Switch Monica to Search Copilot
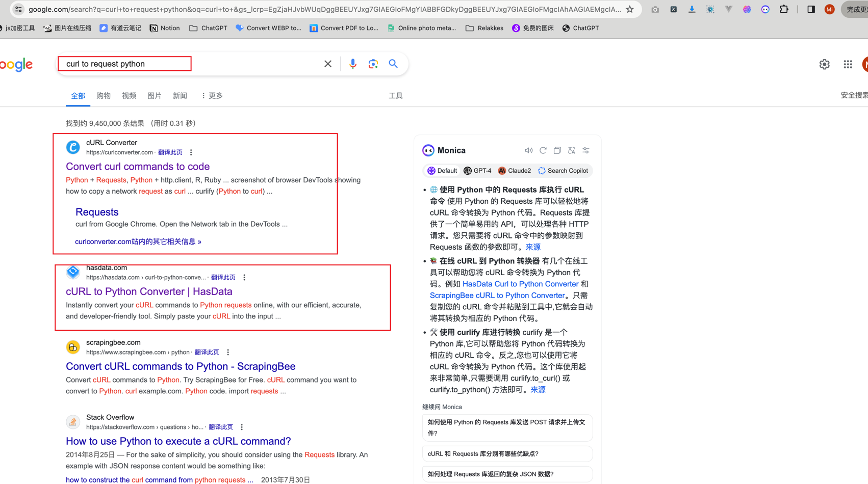The width and height of the screenshot is (868, 484). click(x=563, y=171)
